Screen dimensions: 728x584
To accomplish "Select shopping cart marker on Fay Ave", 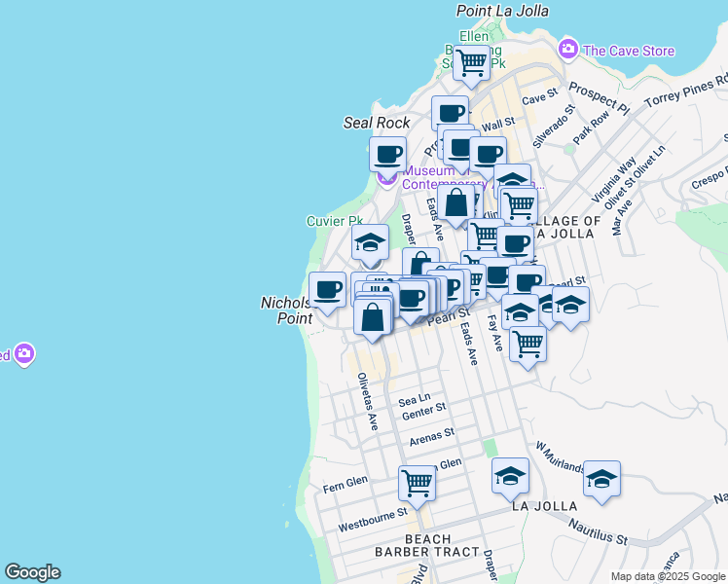I will [528, 347].
